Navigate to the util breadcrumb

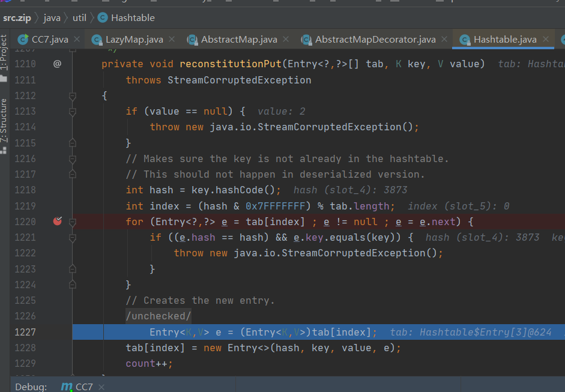click(79, 17)
